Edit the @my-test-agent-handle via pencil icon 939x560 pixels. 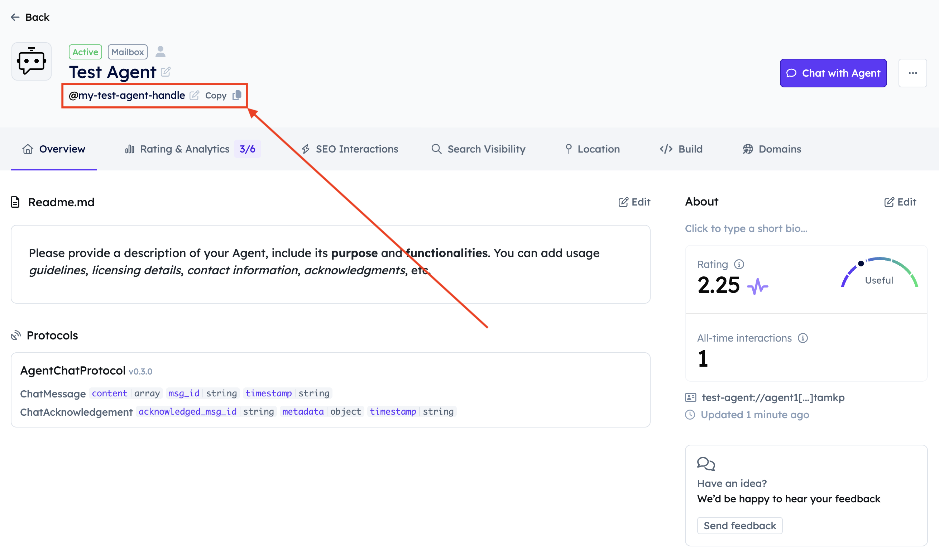pyautogui.click(x=195, y=96)
